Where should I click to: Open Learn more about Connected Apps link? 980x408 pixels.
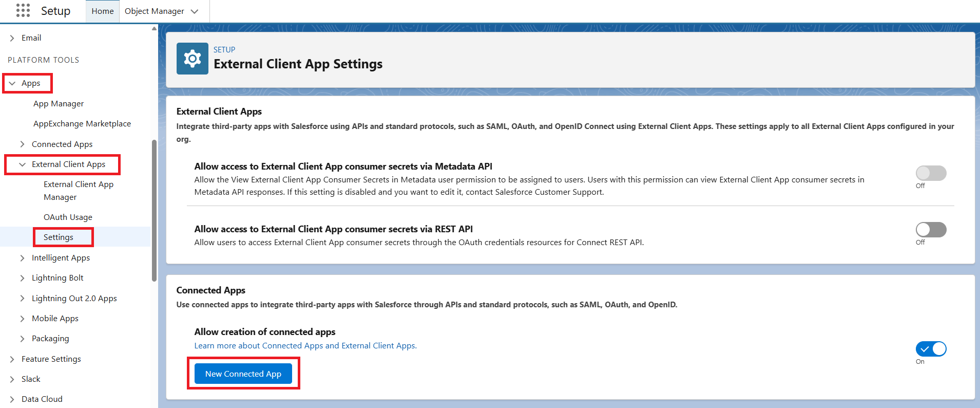point(305,346)
